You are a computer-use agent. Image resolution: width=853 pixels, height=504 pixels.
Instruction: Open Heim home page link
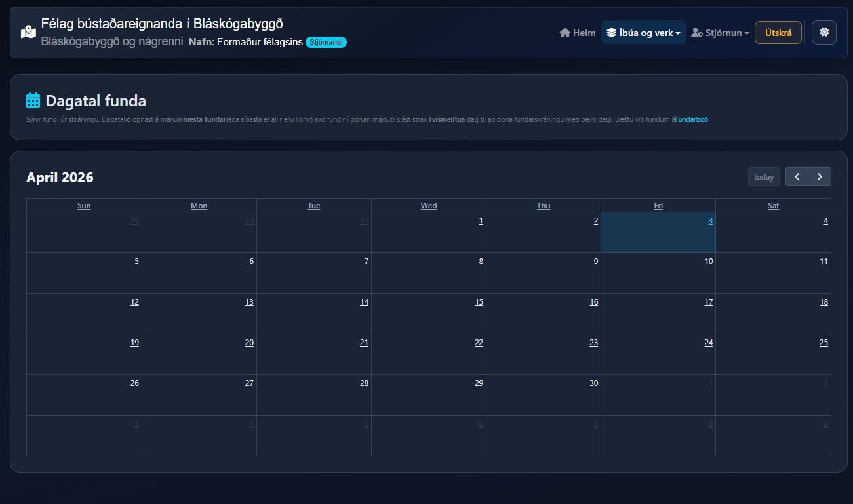(x=578, y=33)
